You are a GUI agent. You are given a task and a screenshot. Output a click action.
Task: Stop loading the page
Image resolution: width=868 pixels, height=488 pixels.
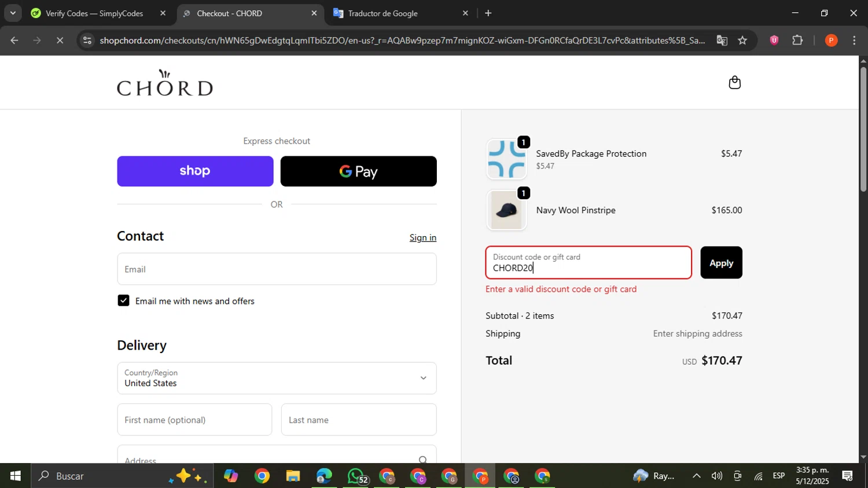pyautogui.click(x=60, y=40)
